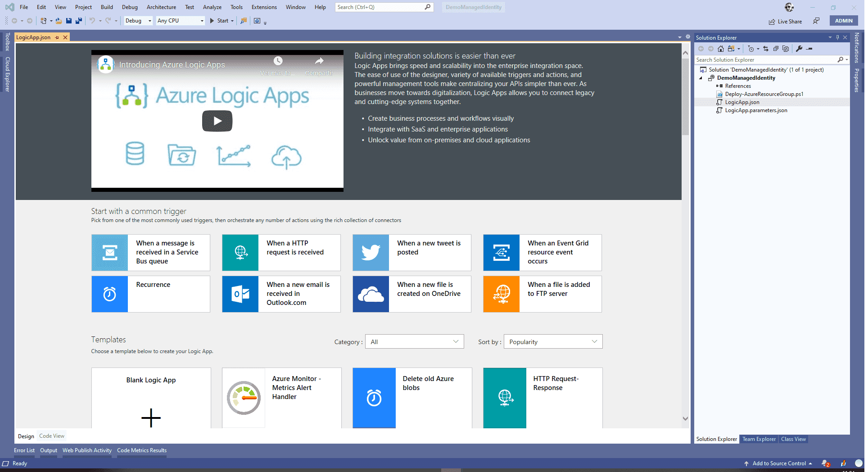Open the toolbar overflow options arrow

(x=265, y=23)
